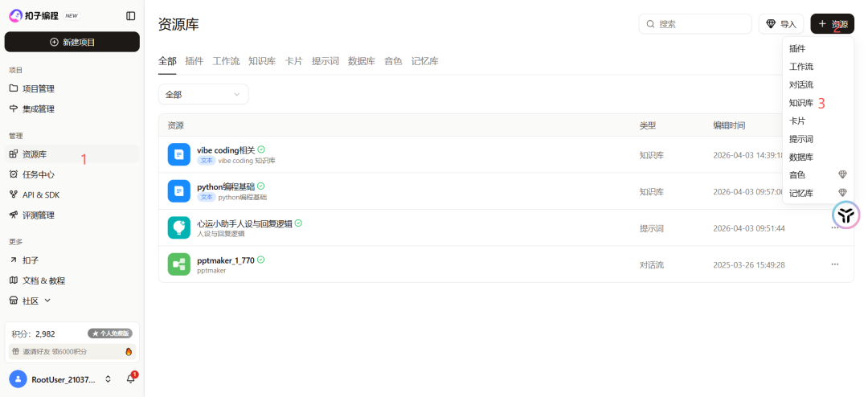The height and width of the screenshot is (397, 868).
Task: Click the 项目管理 folder icon
Action: (x=14, y=88)
